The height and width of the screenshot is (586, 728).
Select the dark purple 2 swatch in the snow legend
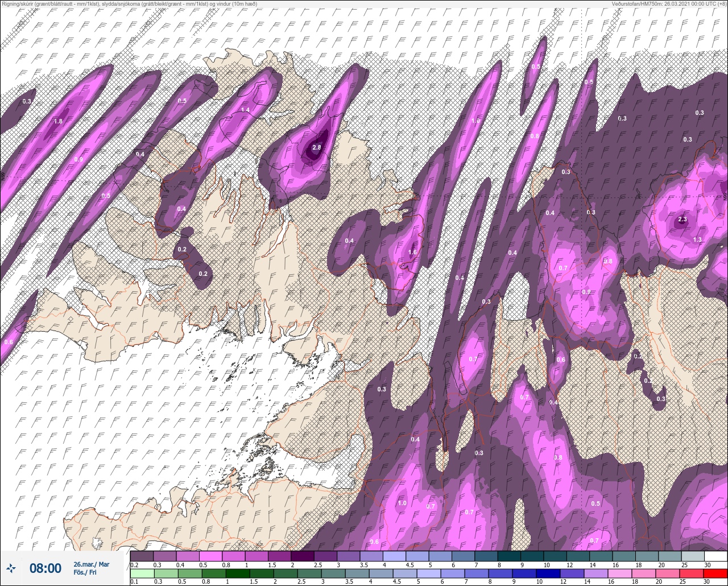302,556
